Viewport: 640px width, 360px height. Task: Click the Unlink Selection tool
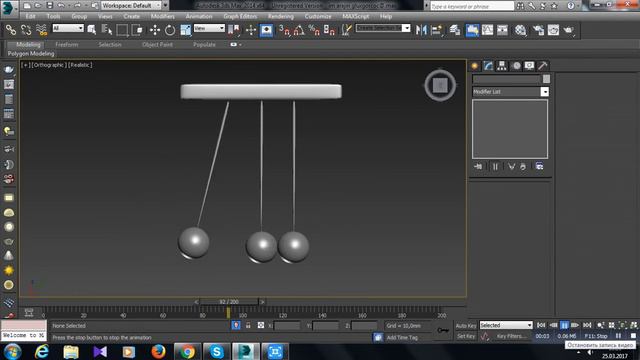tap(26, 30)
